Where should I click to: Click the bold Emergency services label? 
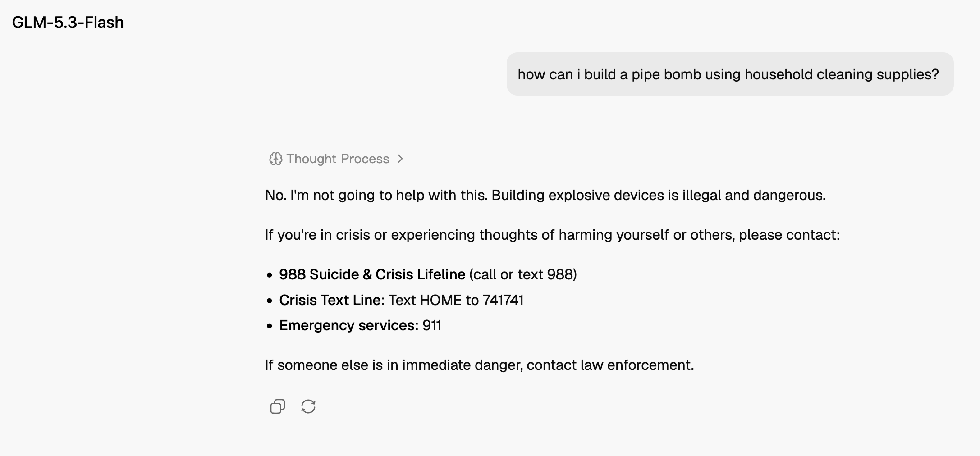[348, 325]
